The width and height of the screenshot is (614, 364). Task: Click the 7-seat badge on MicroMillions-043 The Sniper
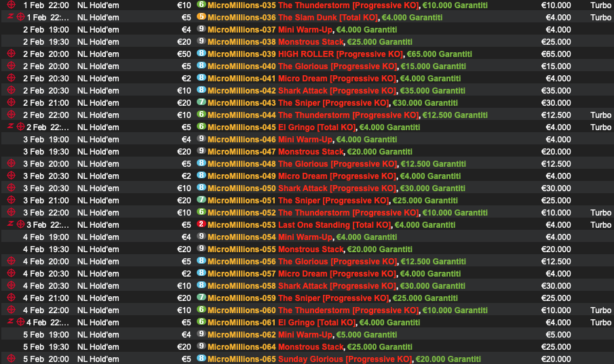(202, 102)
